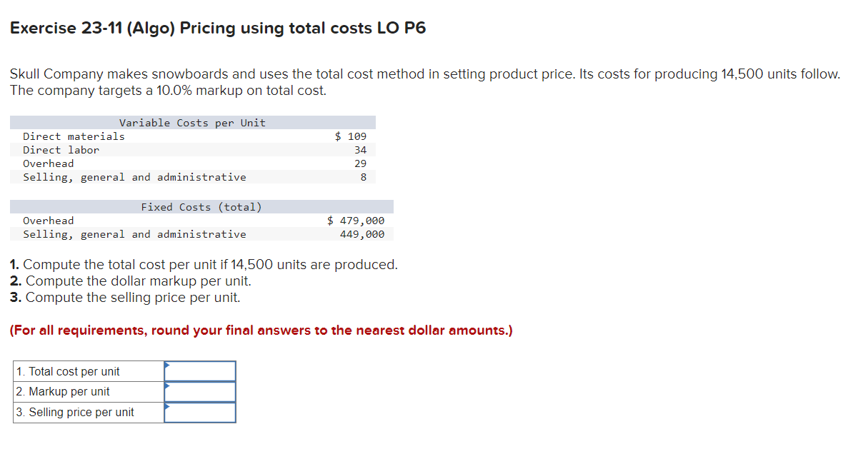The width and height of the screenshot is (868, 459).
Task: Click the blue triangle in the Selling price cell
Action: coord(167,407)
